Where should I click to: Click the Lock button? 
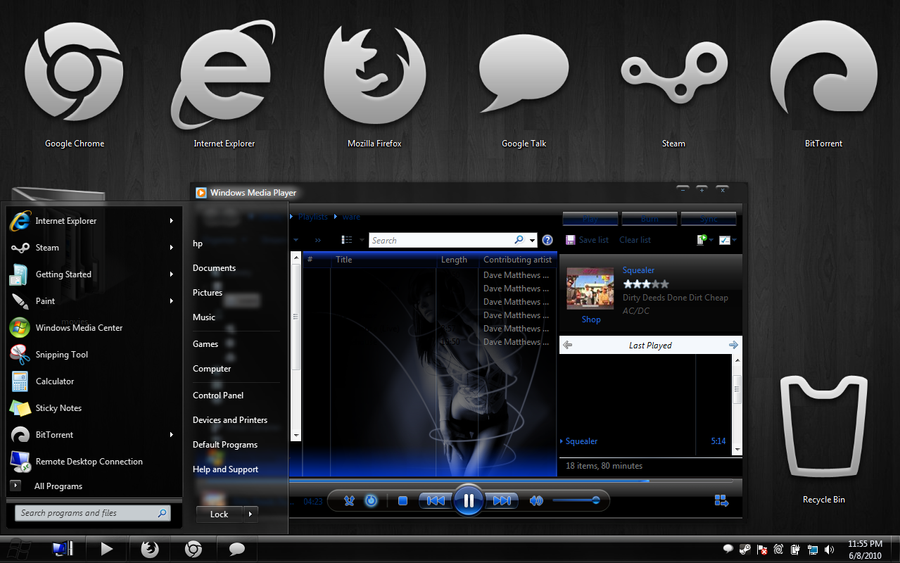pos(219,514)
